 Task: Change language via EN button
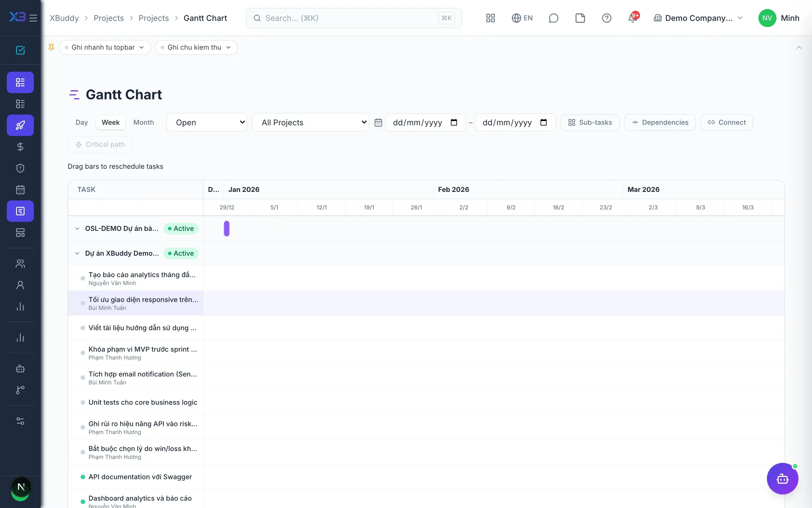pyautogui.click(x=522, y=18)
